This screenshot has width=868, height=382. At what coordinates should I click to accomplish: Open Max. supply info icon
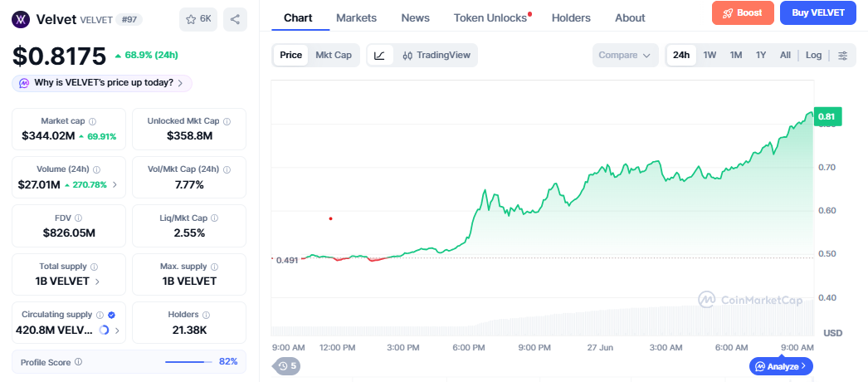coord(214,267)
